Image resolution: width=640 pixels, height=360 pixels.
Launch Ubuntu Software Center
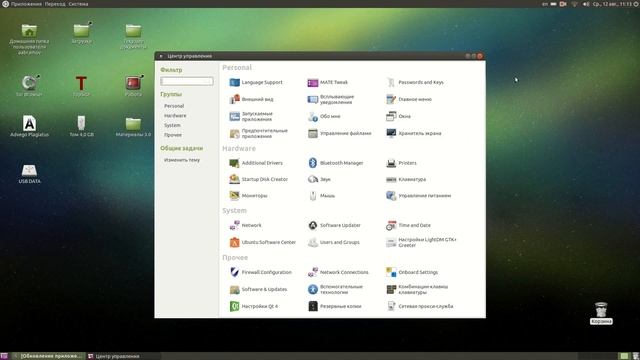pyautogui.click(x=262, y=242)
